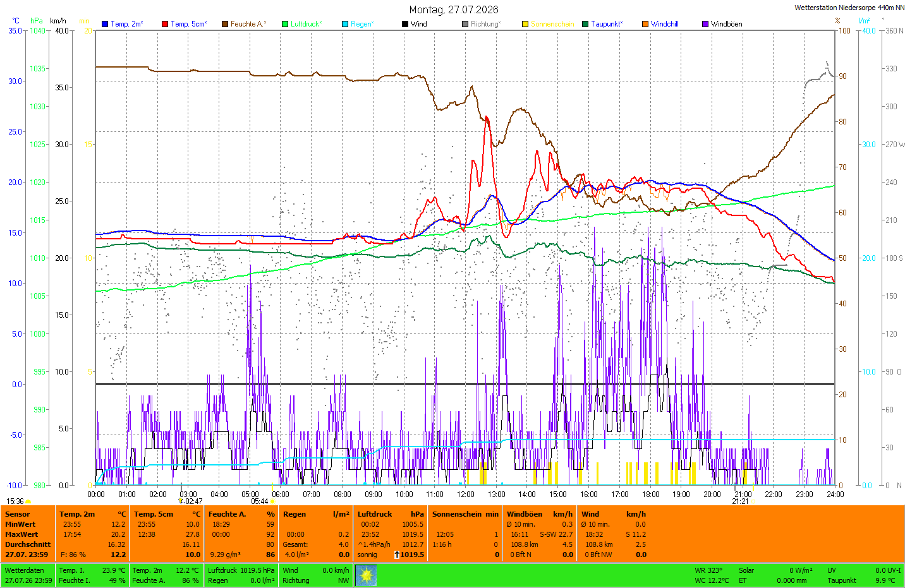Select the Luftdruck legend label
The height and width of the screenshot is (588, 905).
(x=307, y=24)
